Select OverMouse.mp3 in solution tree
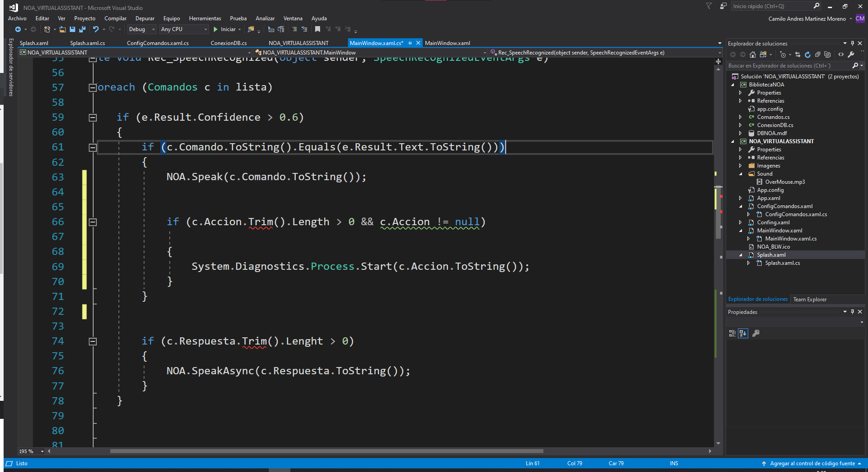 point(785,182)
